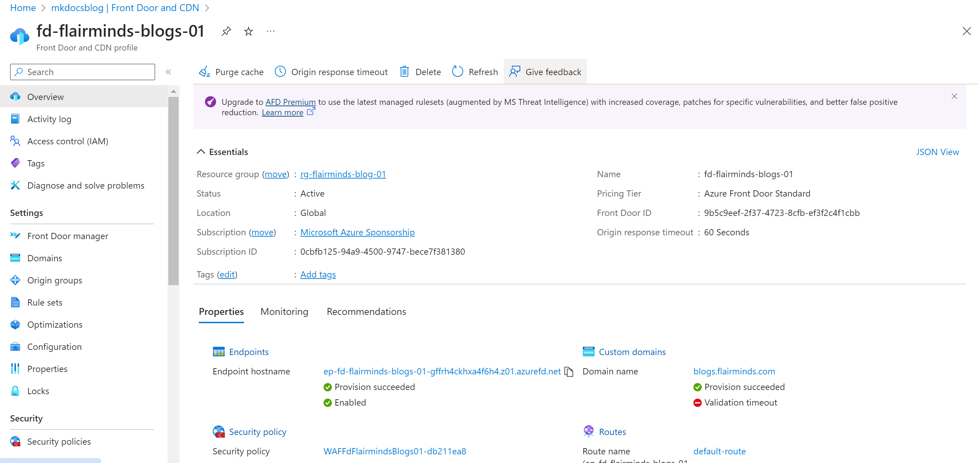The width and height of the screenshot is (980, 463).
Task: Open Microsoft Azure Sponsorship subscription
Action: click(357, 232)
